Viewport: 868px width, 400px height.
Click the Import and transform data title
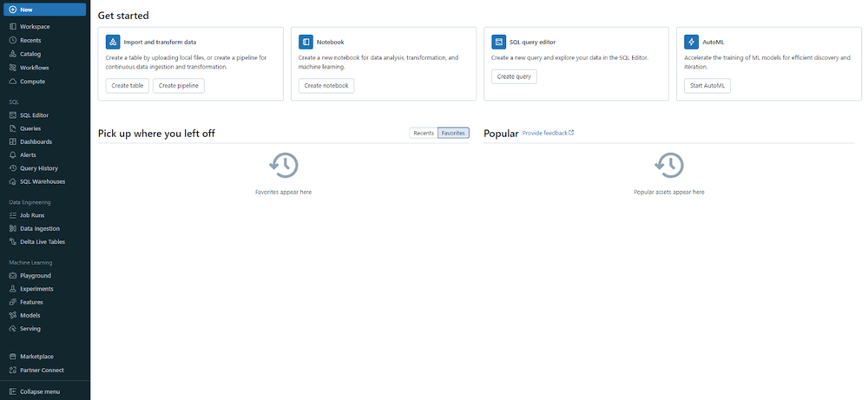pyautogui.click(x=160, y=42)
